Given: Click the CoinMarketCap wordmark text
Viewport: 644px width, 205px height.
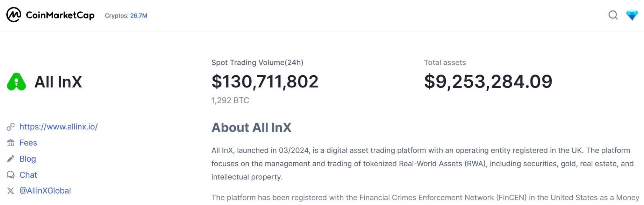Looking at the screenshot, I should pos(60,15).
